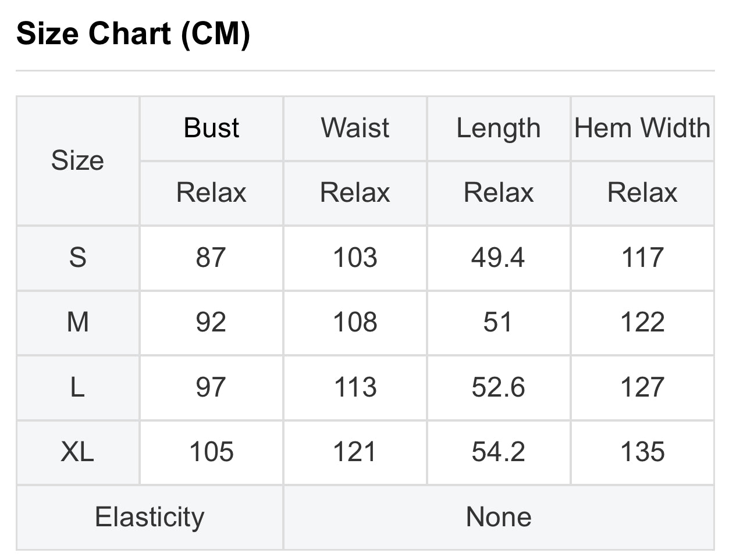The image size is (729, 560).
Task: Click the Length column header
Action: coord(499,129)
